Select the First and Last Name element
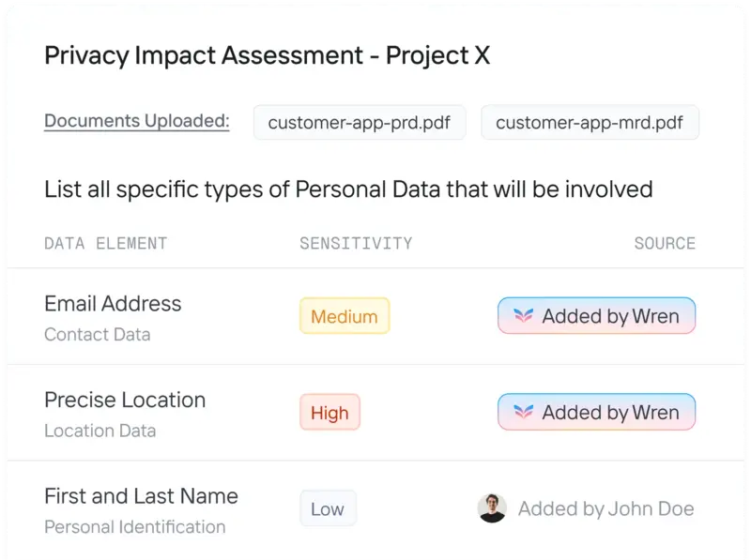This screenshot has width=751, height=560. [142, 496]
